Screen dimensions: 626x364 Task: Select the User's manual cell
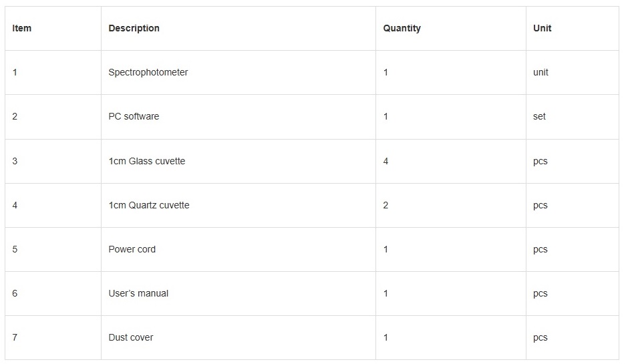tap(138, 293)
